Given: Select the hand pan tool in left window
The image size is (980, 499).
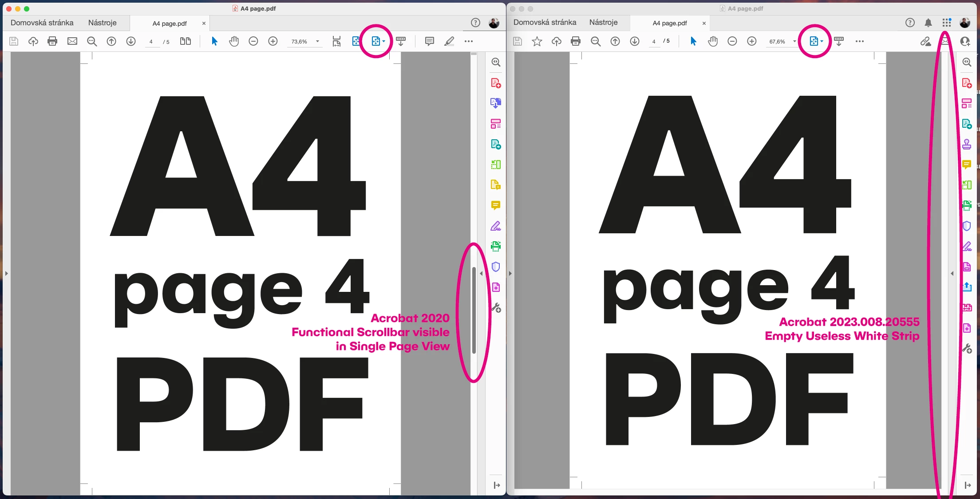Looking at the screenshot, I should pyautogui.click(x=234, y=41).
